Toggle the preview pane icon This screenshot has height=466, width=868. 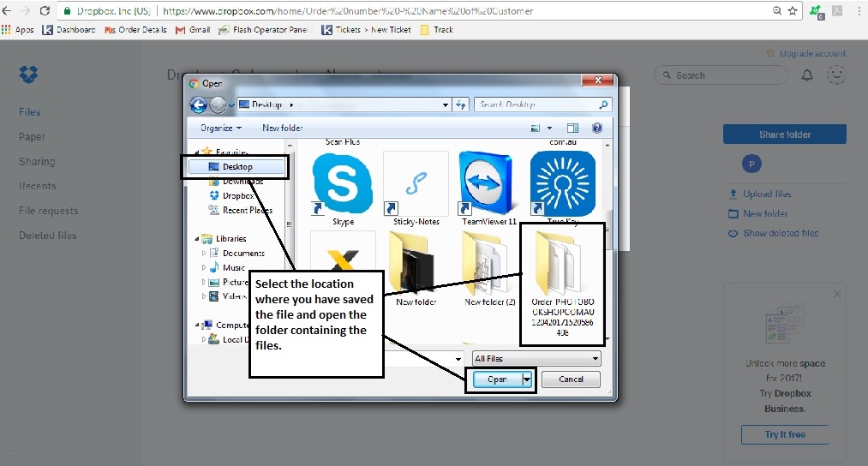pyautogui.click(x=572, y=128)
